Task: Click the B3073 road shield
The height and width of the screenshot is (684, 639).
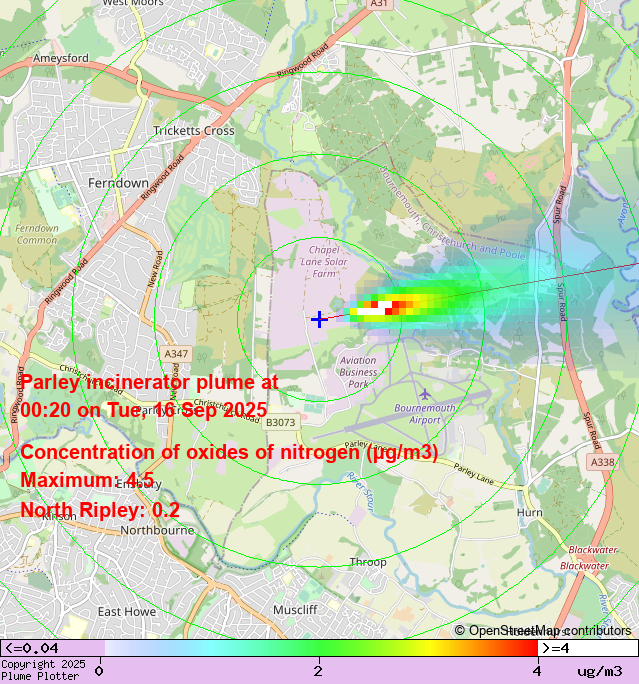Action: pos(280,422)
